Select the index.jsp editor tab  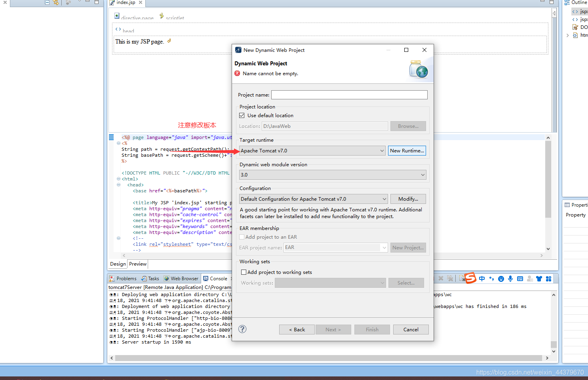click(x=126, y=3)
